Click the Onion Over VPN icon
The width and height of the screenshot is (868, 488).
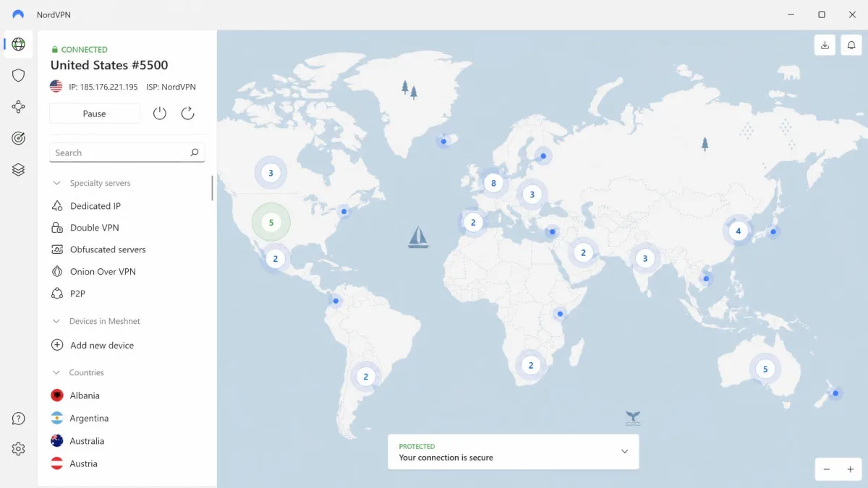pyautogui.click(x=57, y=272)
